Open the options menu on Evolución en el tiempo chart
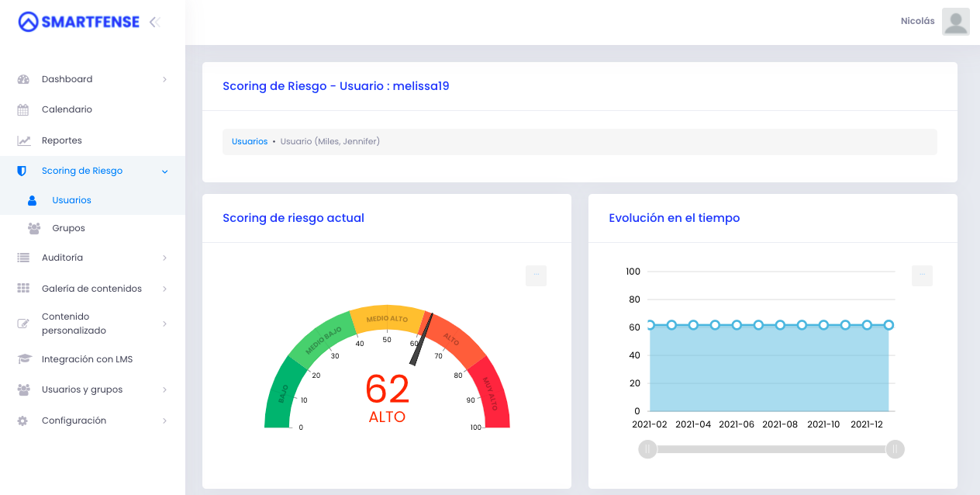The width and height of the screenshot is (980, 495). (x=922, y=275)
